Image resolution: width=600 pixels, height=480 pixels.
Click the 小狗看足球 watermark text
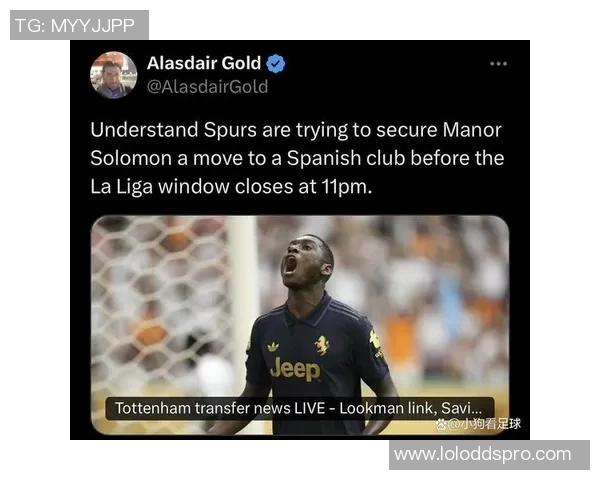490,424
